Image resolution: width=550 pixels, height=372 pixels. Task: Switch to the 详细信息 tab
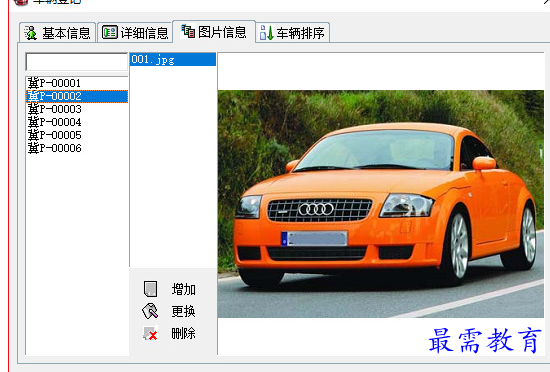point(135,33)
